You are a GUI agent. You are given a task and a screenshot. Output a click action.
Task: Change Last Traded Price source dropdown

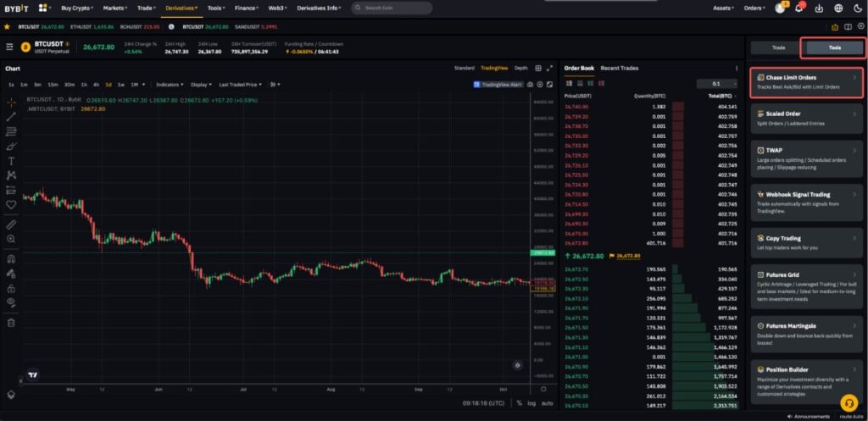coord(240,85)
